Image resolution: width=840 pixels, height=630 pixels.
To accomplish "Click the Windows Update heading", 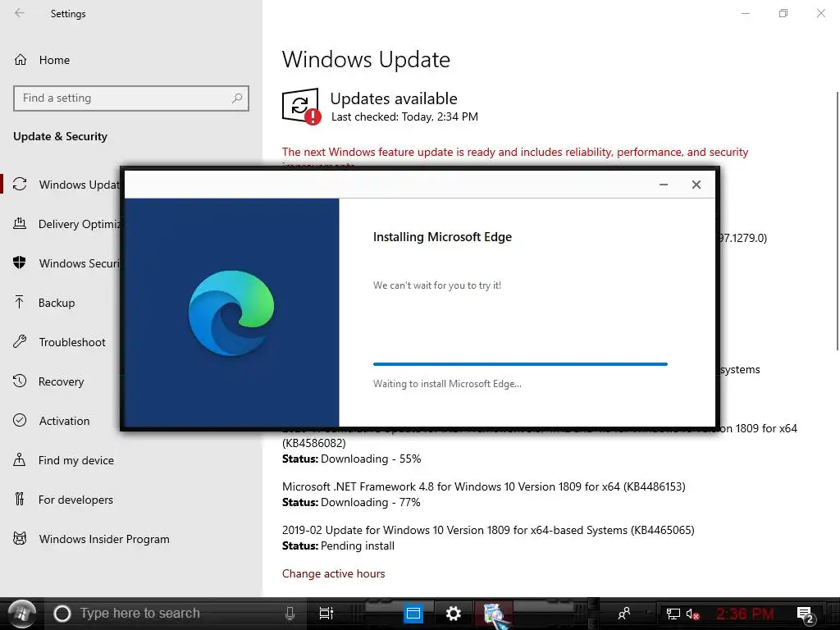I will click(x=366, y=59).
